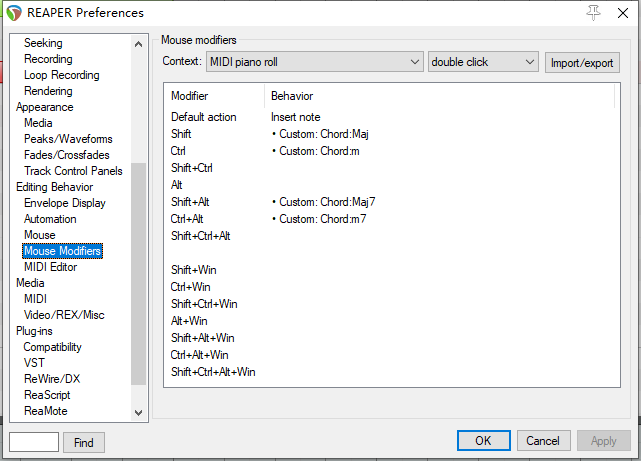The image size is (641, 461).
Task: Open the double click action type dropdown
Action: [484, 62]
